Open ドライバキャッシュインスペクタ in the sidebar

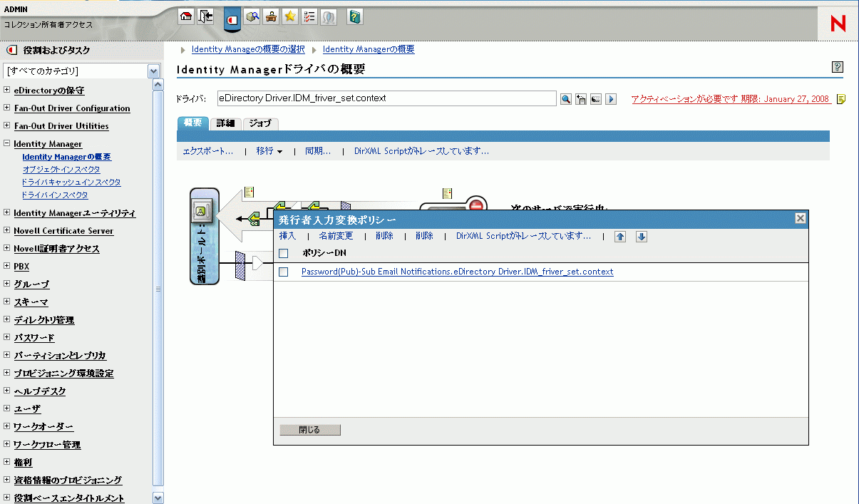[x=71, y=182]
